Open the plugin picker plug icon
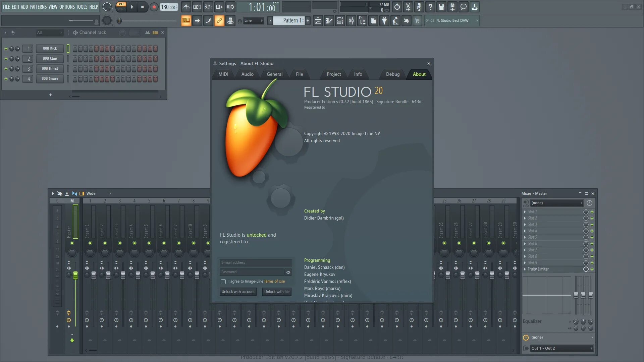 point(384,21)
